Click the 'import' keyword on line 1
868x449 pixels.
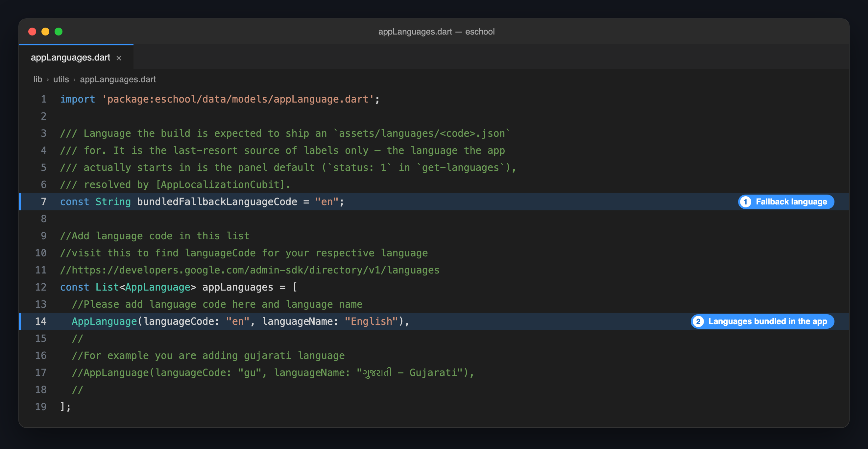[x=78, y=99]
